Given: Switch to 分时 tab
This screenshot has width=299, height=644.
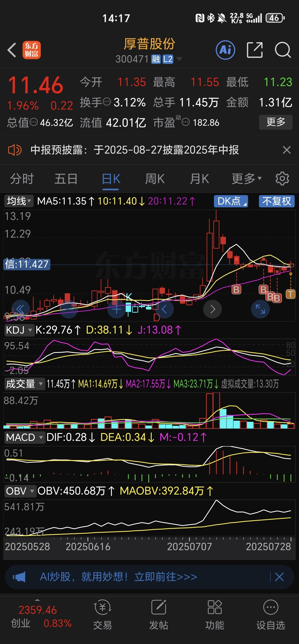Looking at the screenshot, I should point(22,179).
